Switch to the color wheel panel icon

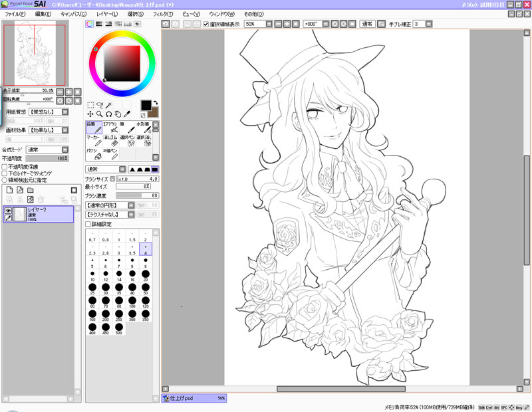[x=90, y=24]
